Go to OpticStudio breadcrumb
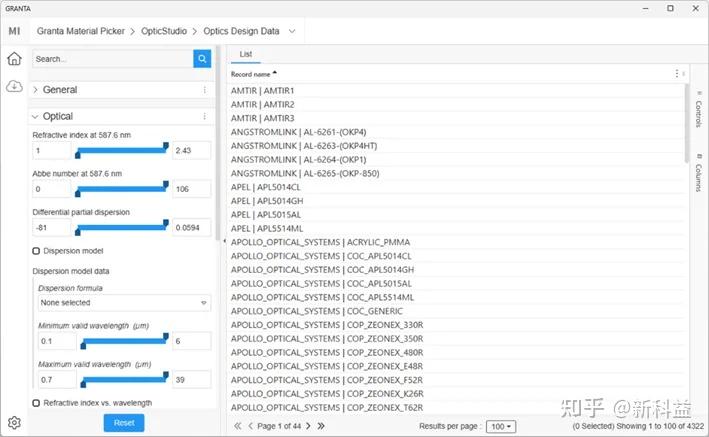 pyautogui.click(x=164, y=31)
